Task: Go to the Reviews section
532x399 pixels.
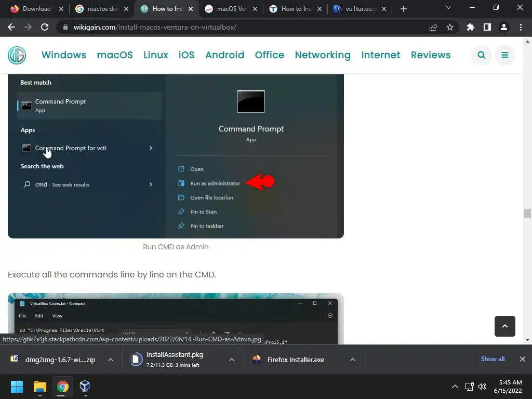Action: click(x=431, y=55)
